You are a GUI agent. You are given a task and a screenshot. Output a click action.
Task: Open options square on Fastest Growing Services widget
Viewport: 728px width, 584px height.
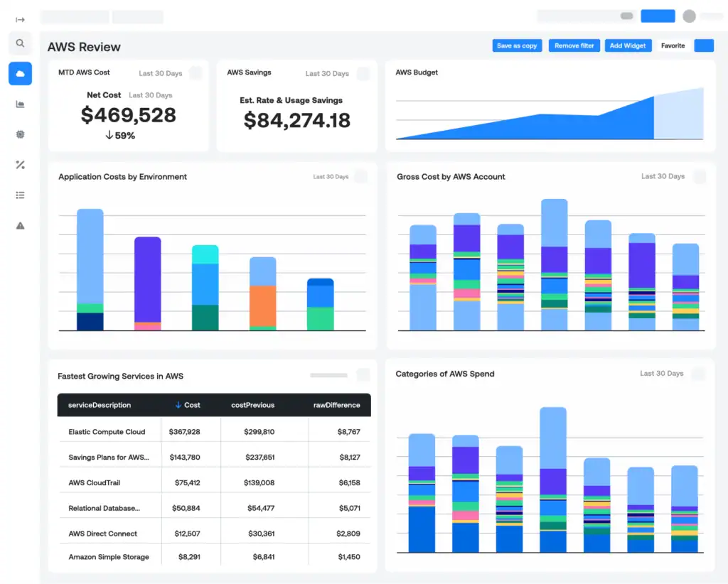[x=363, y=375]
